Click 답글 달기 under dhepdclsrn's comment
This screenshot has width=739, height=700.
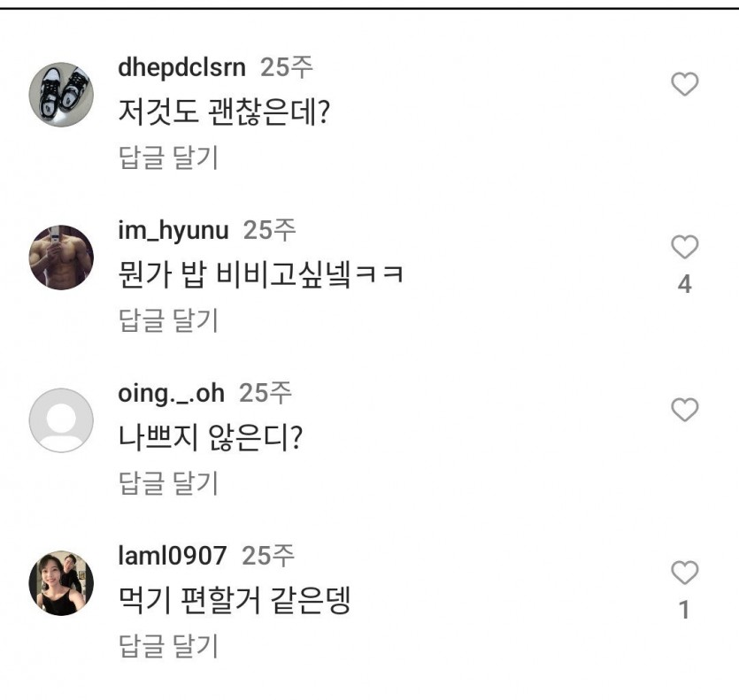[x=168, y=158]
